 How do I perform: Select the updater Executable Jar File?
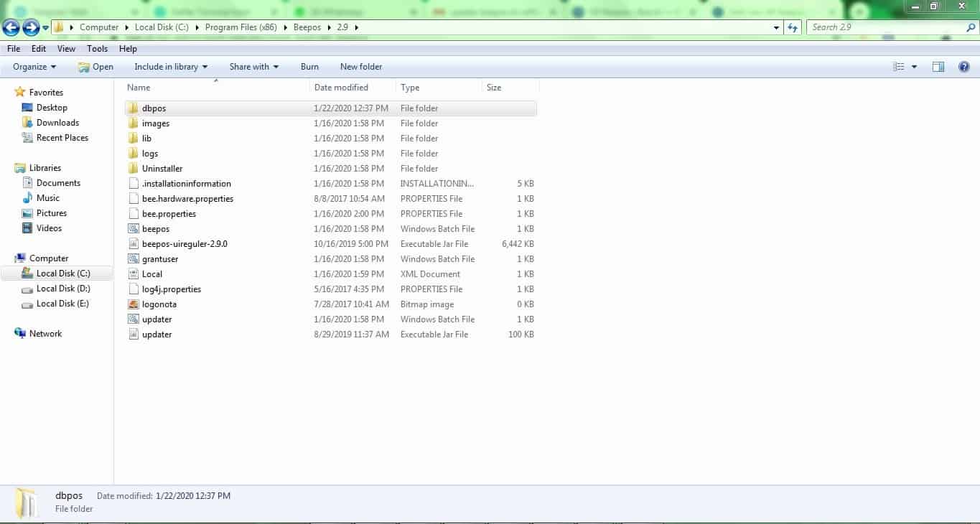[330, 334]
